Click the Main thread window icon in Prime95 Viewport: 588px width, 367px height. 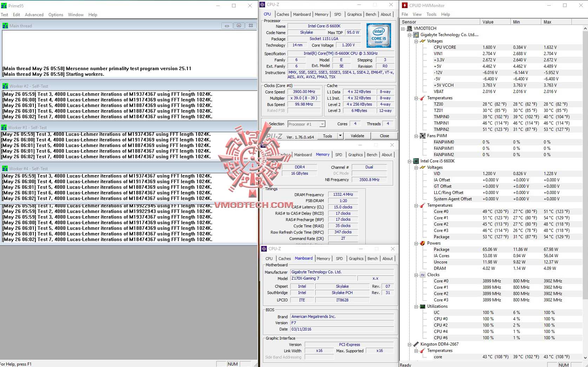click(x=5, y=26)
